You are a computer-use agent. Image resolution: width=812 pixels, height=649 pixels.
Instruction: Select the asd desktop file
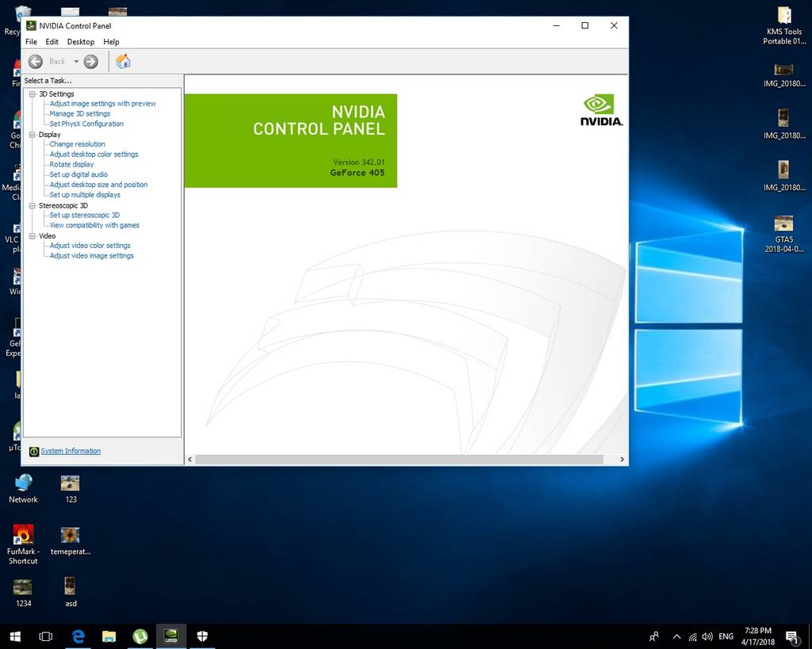(x=71, y=593)
